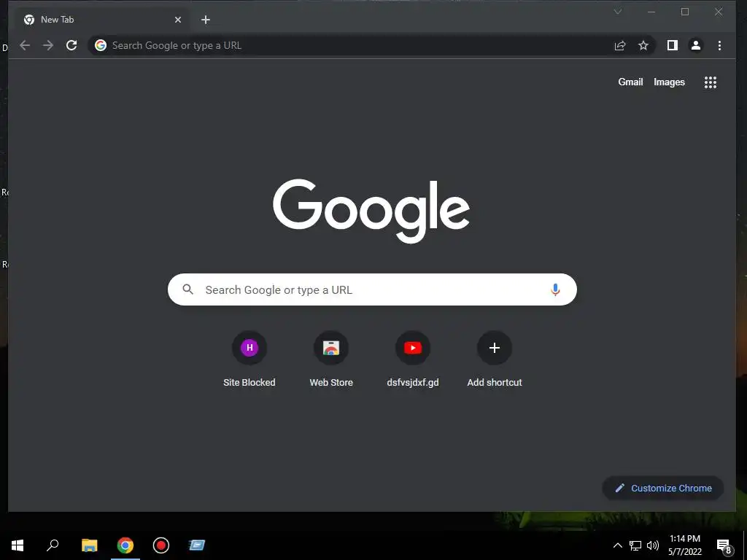Show hidden system tray icons

tap(617, 545)
